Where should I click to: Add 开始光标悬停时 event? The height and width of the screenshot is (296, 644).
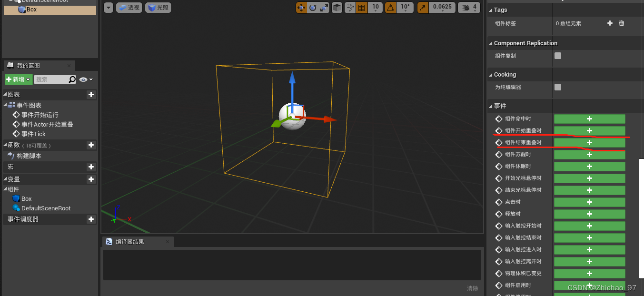[x=589, y=178]
